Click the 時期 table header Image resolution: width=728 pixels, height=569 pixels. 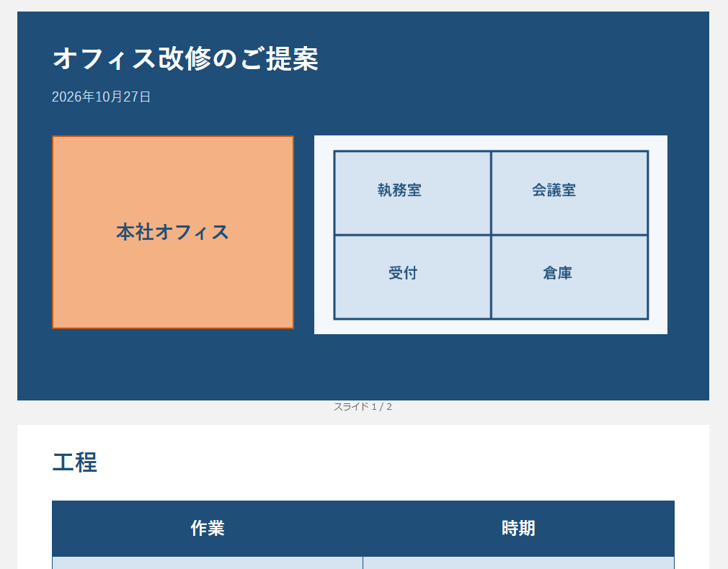[x=518, y=528]
